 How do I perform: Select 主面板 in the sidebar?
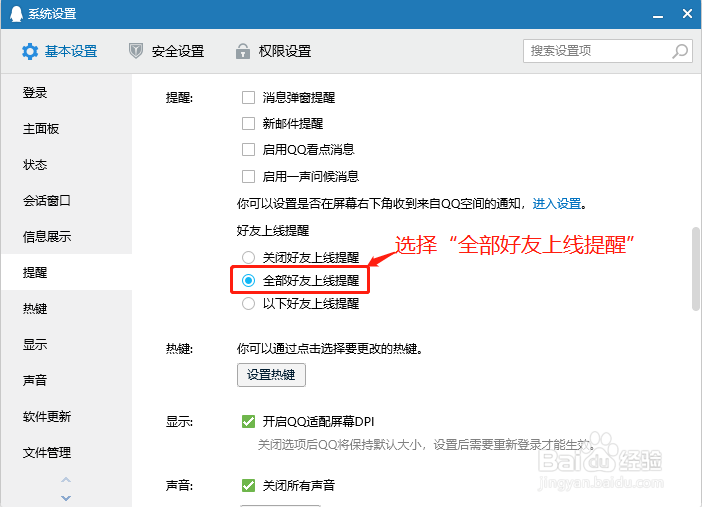tap(66, 129)
